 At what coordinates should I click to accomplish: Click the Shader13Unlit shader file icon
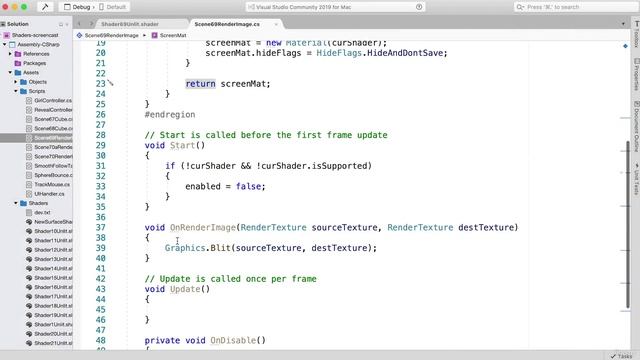(x=29, y=259)
